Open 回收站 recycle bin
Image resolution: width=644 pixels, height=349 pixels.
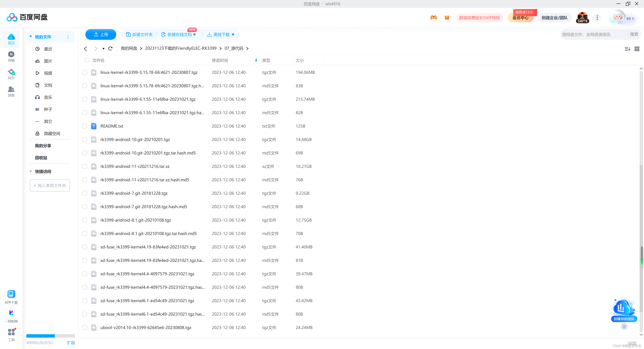tap(41, 158)
